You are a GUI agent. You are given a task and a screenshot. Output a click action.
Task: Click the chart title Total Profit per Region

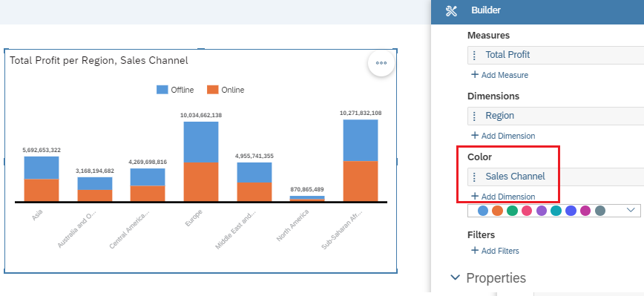coord(99,61)
